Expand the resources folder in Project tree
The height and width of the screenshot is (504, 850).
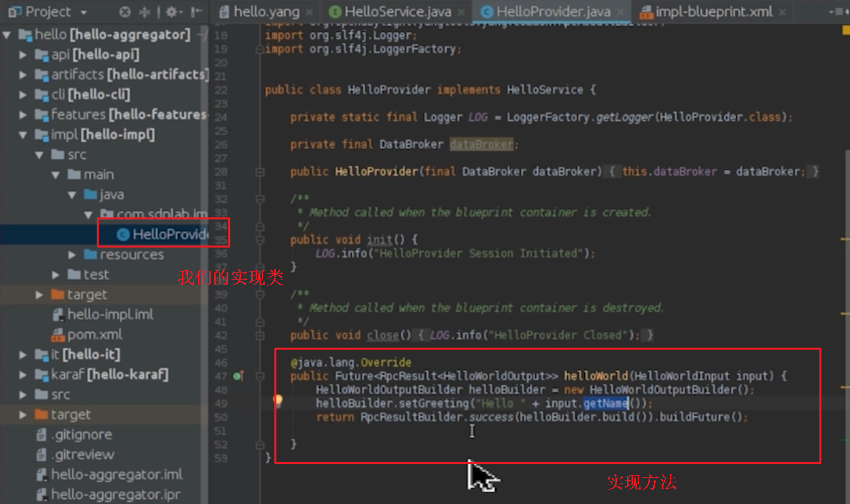[71, 255]
